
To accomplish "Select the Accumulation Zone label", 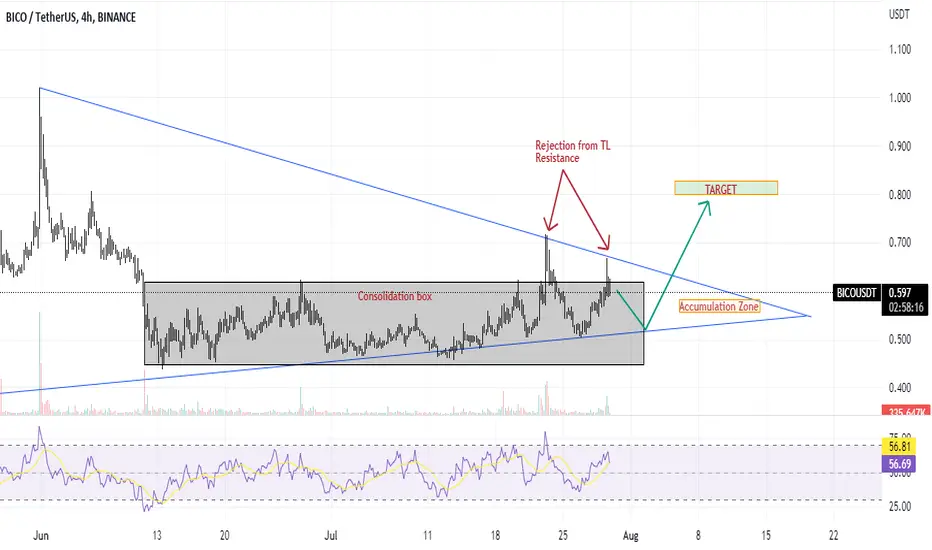I will point(719,307).
